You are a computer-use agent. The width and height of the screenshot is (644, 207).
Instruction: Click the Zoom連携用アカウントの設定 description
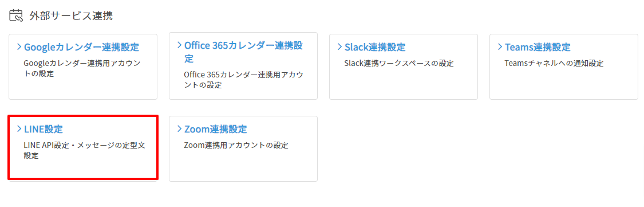[236, 145]
